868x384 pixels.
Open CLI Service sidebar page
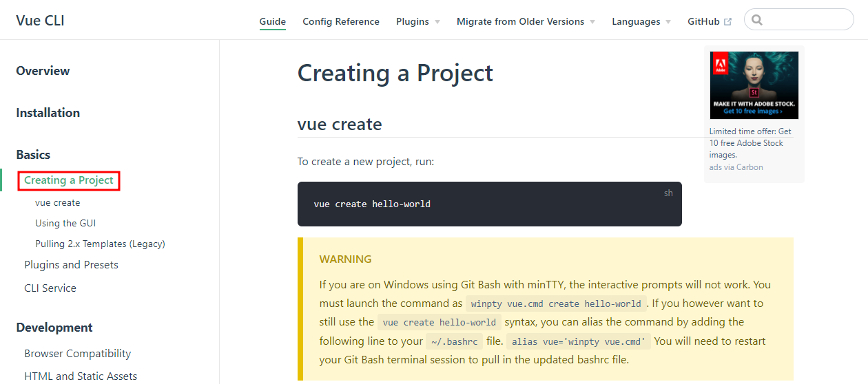(x=50, y=288)
